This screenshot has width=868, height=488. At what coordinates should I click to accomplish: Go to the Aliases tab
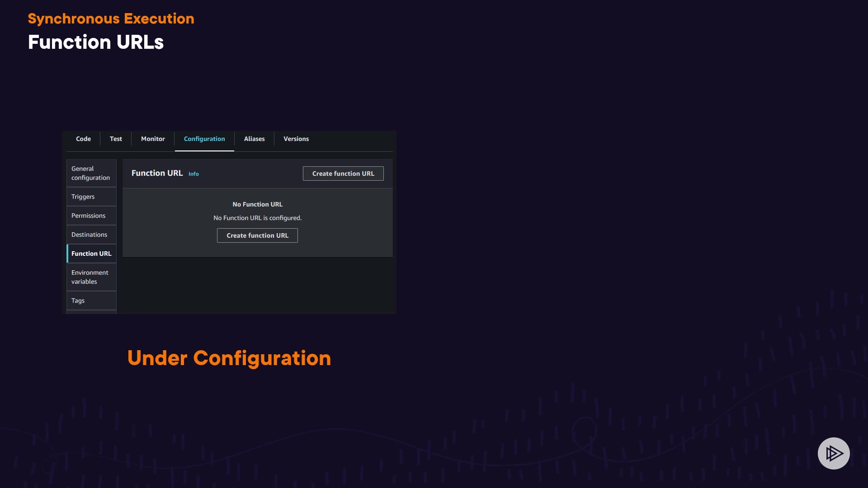point(254,139)
